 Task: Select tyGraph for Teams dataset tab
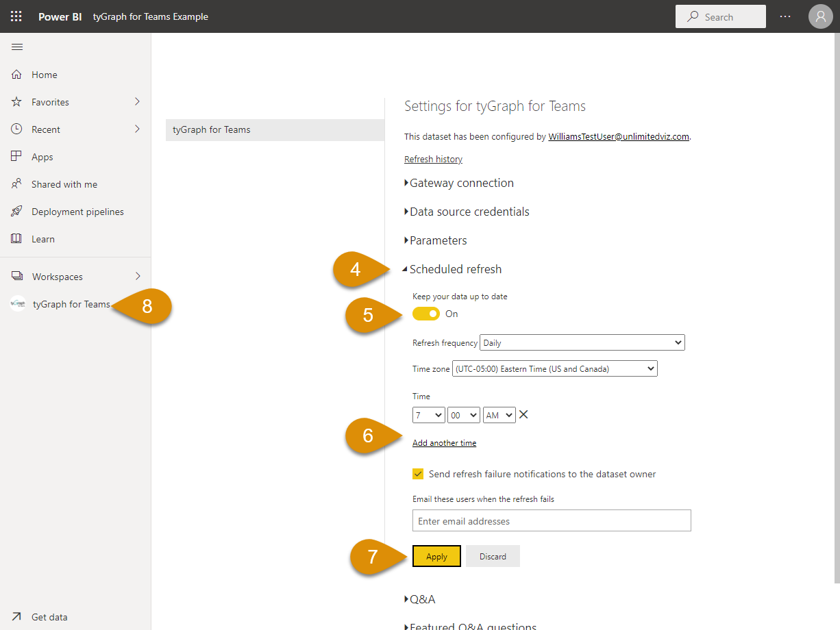pyautogui.click(x=275, y=129)
